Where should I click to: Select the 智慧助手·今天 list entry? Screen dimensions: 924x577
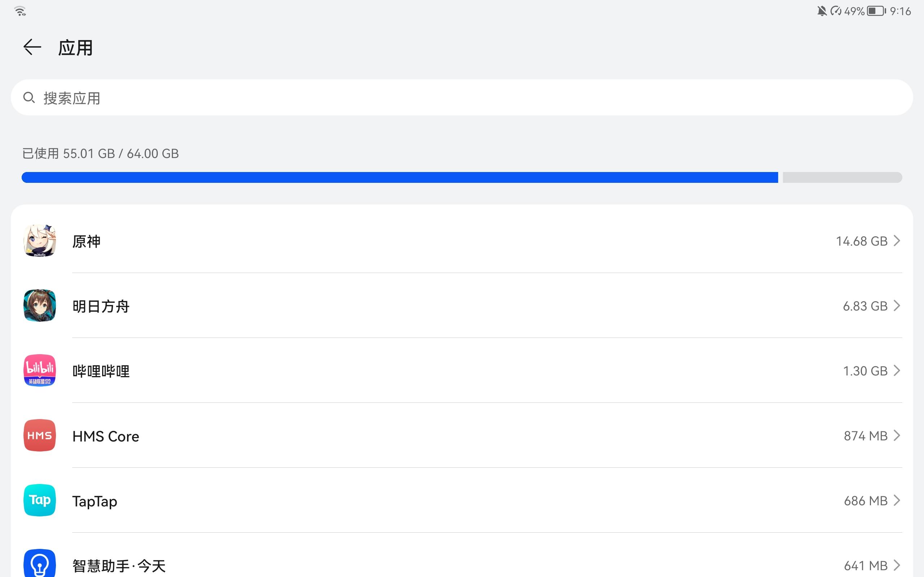[462, 560]
